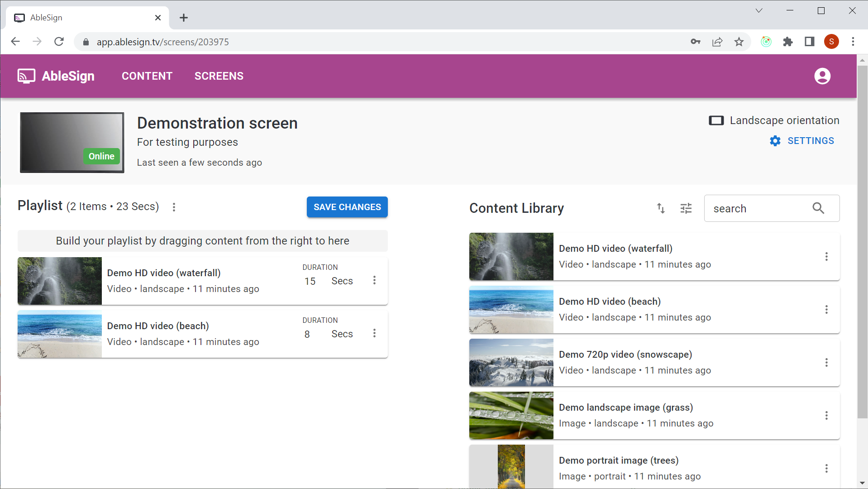
Task: Open the Chrome customize menu
Action: pyautogui.click(x=853, y=42)
